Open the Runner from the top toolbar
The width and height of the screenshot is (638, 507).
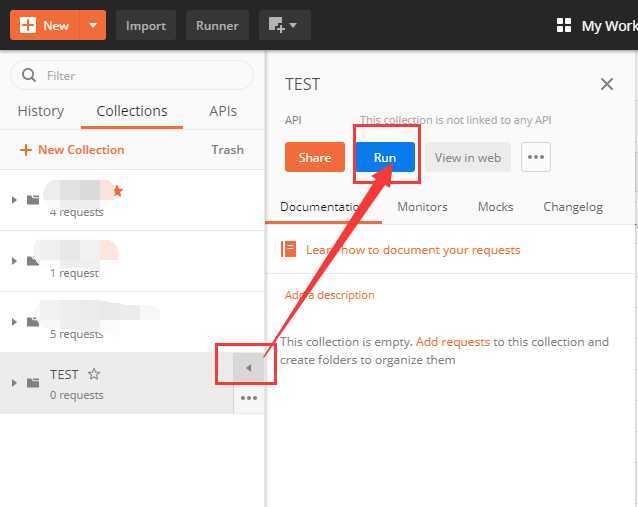(x=217, y=26)
